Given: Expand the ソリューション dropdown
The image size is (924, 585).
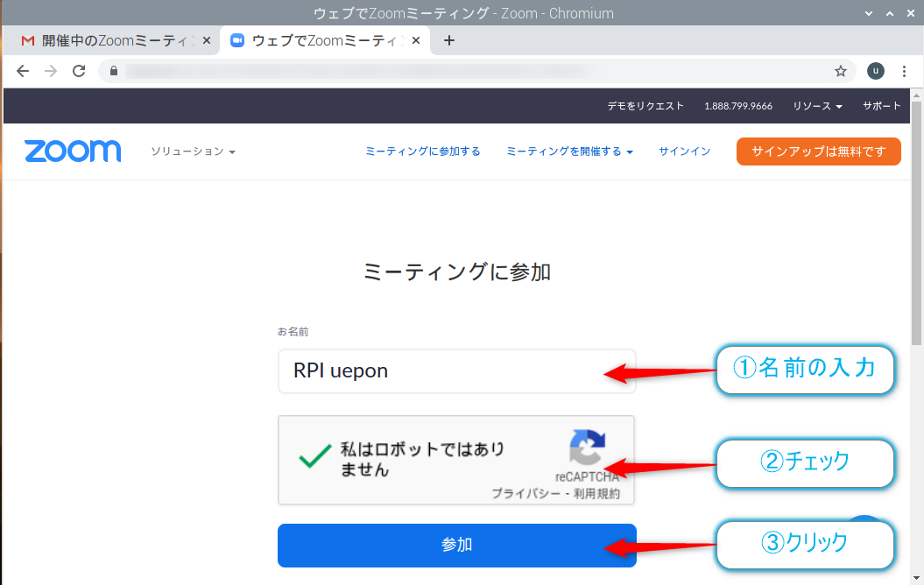Looking at the screenshot, I should [x=193, y=152].
